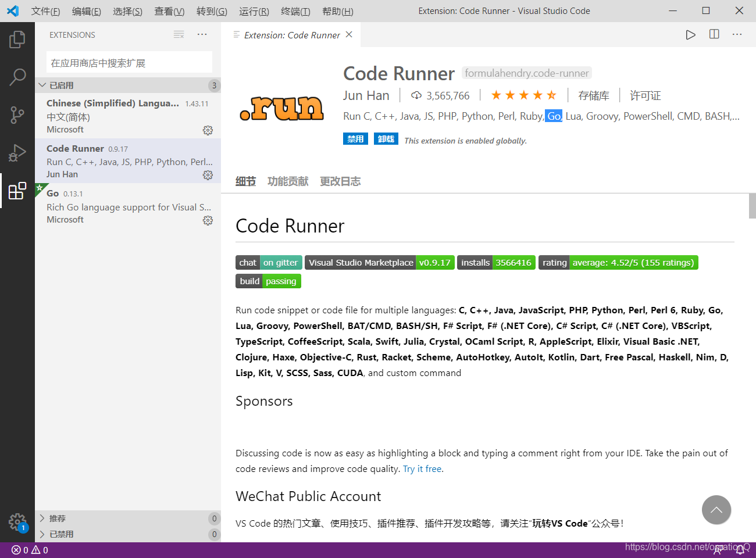The width and height of the screenshot is (756, 558).
Task: Clear extensions search results icon
Action: click(179, 35)
